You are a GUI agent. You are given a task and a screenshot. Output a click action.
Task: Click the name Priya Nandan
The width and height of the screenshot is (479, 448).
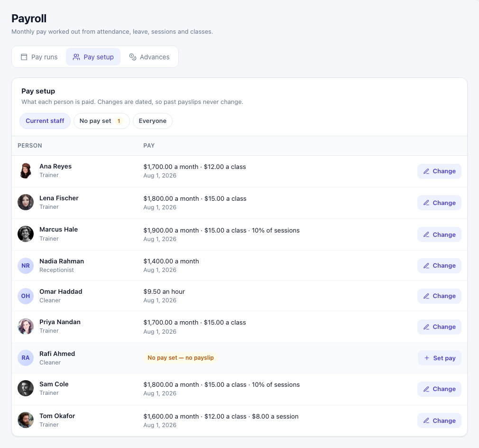coord(60,322)
